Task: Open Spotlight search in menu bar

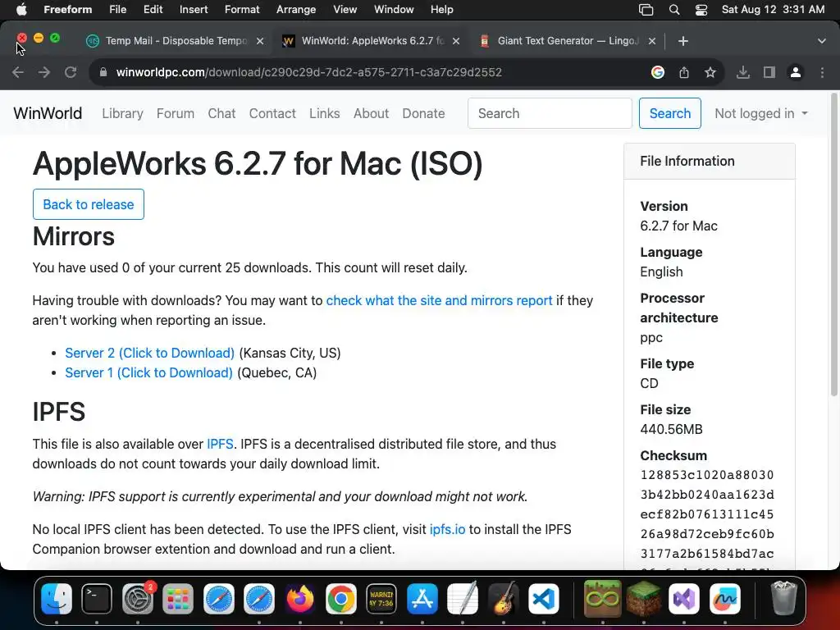Action: pos(674,10)
